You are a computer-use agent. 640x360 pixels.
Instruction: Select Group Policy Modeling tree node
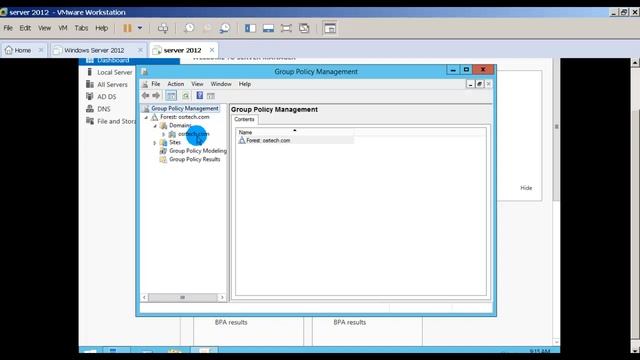click(x=198, y=151)
